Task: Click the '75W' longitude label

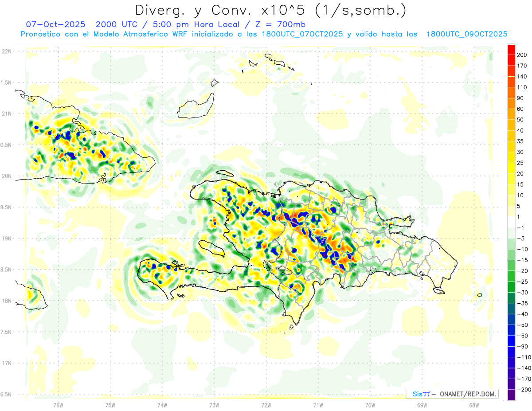Action: coord(110,405)
